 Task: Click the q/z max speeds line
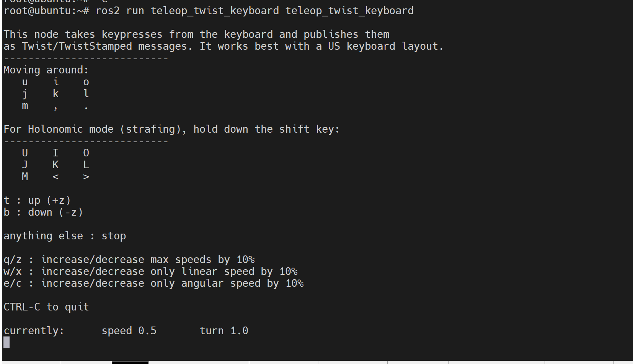(x=129, y=260)
